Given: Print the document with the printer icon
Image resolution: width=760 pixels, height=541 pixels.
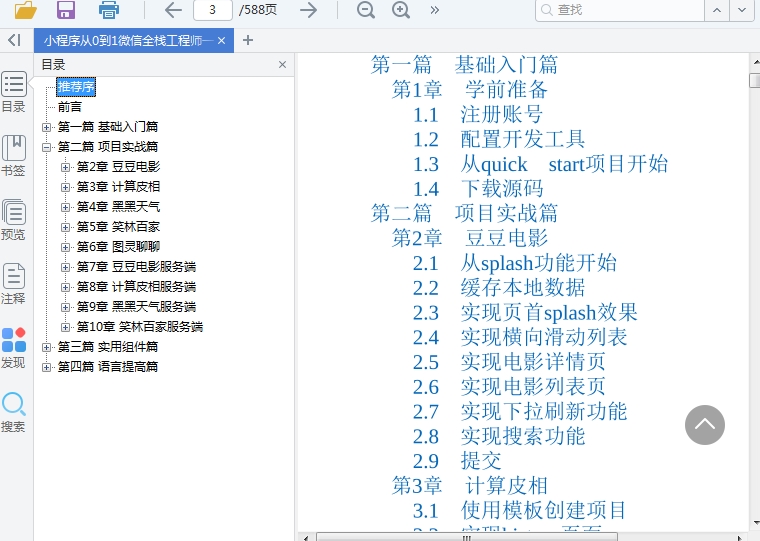Looking at the screenshot, I should click(x=109, y=10).
